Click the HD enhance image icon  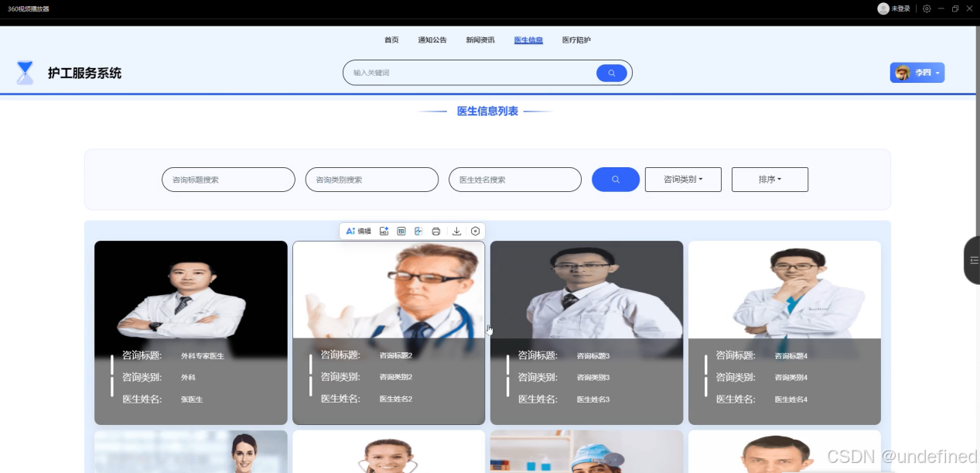(384, 231)
